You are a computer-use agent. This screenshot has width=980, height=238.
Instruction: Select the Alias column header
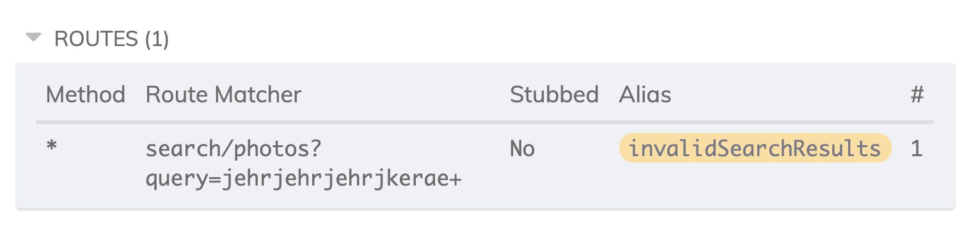tap(645, 95)
